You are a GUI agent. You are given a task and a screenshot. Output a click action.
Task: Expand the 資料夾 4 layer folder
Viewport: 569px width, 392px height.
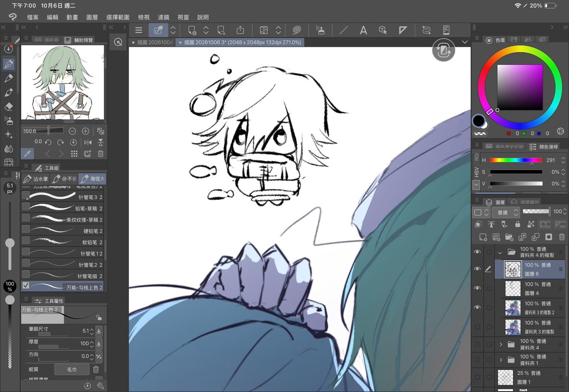(x=500, y=344)
